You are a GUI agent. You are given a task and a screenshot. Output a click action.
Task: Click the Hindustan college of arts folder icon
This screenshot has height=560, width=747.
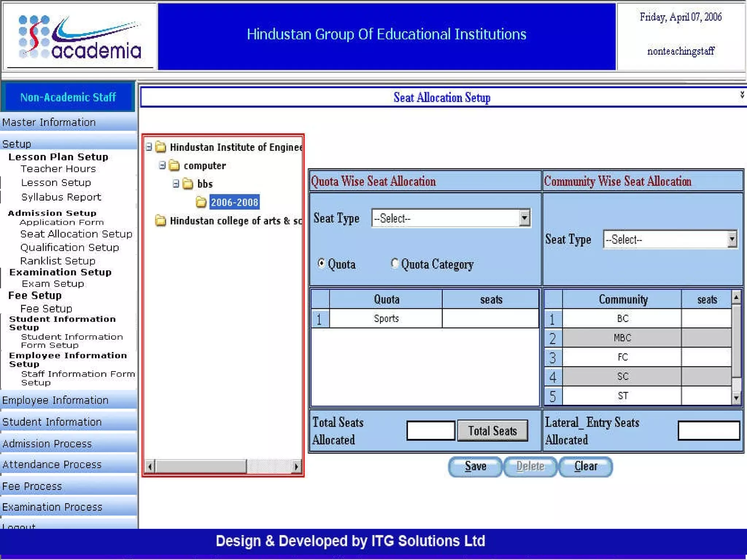(x=160, y=221)
